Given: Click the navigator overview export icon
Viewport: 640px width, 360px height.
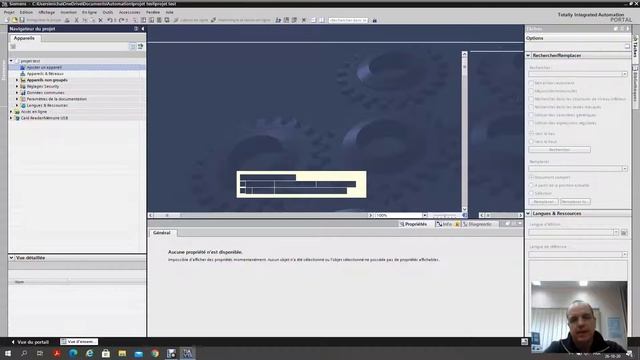Looking at the screenshot, I should 140,47.
